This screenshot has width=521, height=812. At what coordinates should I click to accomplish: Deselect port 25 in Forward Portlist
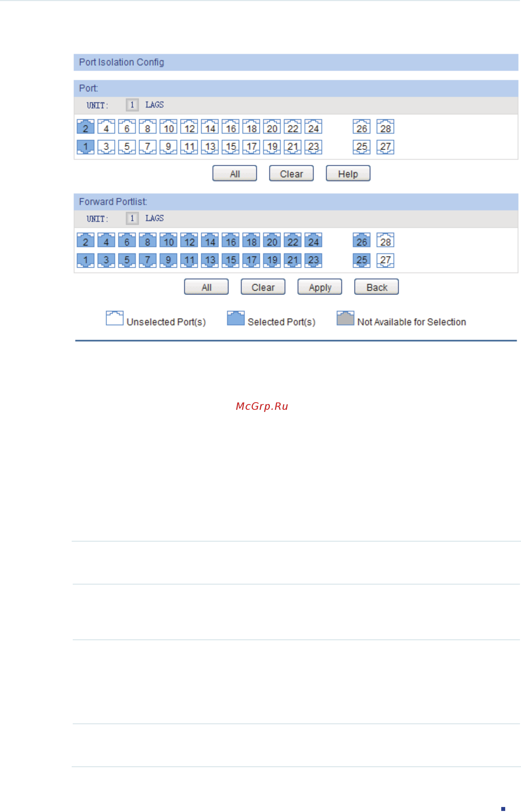click(362, 261)
